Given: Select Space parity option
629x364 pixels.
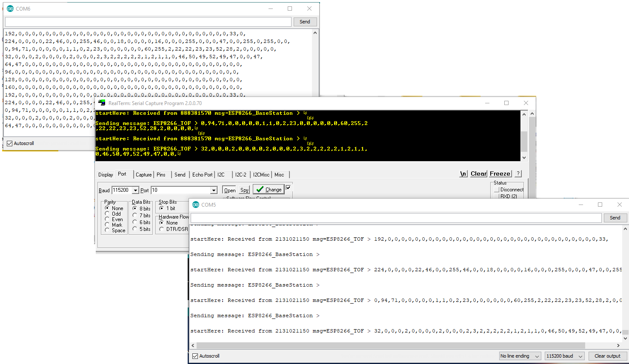Looking at the screenshot, I should point(107,230).
